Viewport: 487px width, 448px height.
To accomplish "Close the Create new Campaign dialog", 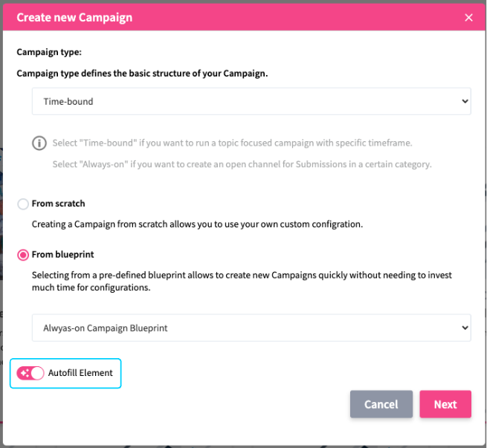I will pos(468,18).
